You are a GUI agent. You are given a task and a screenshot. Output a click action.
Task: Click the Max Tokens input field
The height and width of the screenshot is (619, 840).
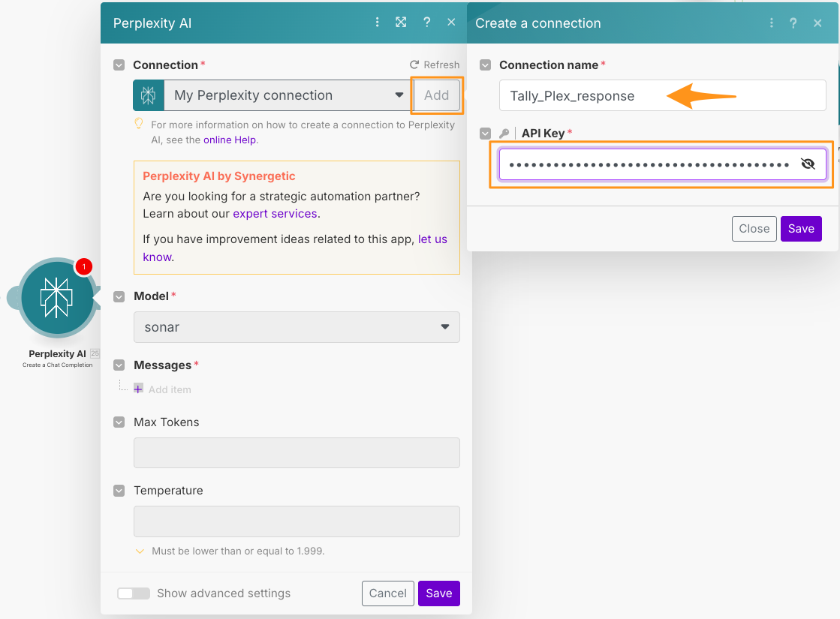tap(297, 452)
